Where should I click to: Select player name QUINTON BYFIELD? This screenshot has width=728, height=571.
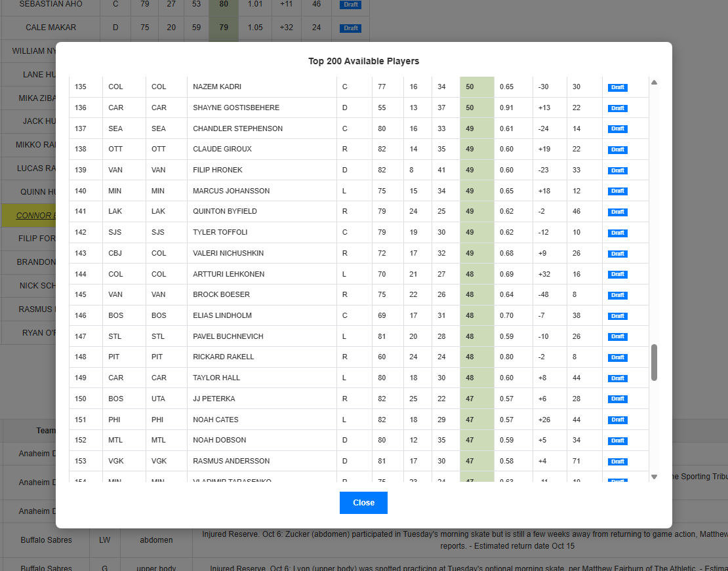[x=225, y=211]
